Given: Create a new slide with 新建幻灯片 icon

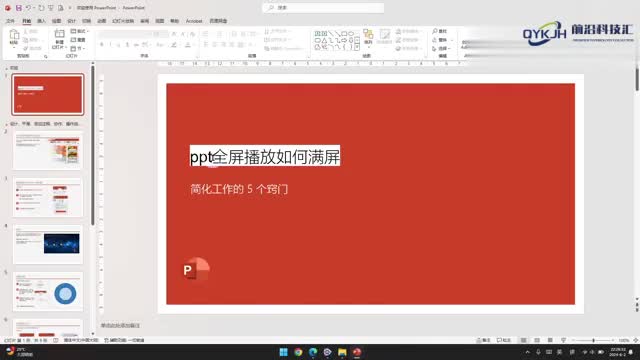Looking at the screenshot, I should [60, 39].
